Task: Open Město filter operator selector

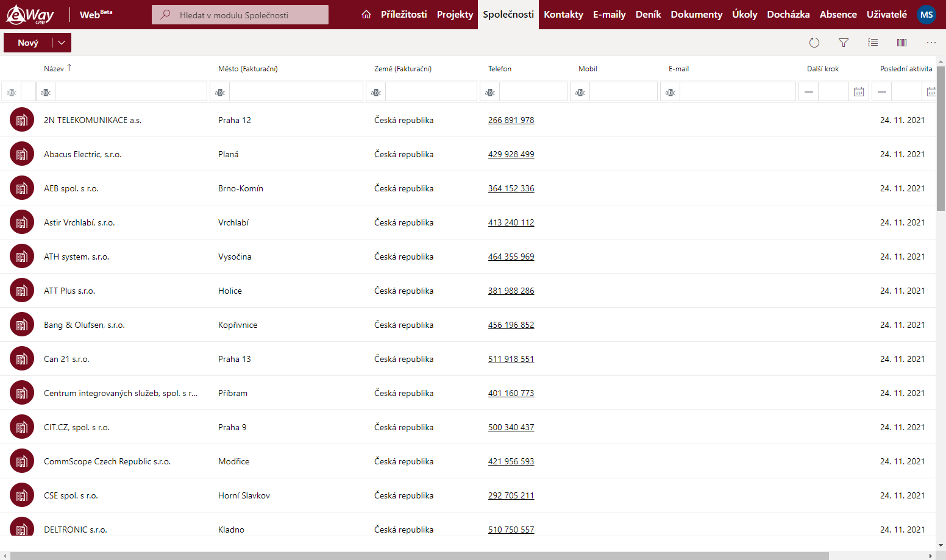Action: [x=220, y=92]
